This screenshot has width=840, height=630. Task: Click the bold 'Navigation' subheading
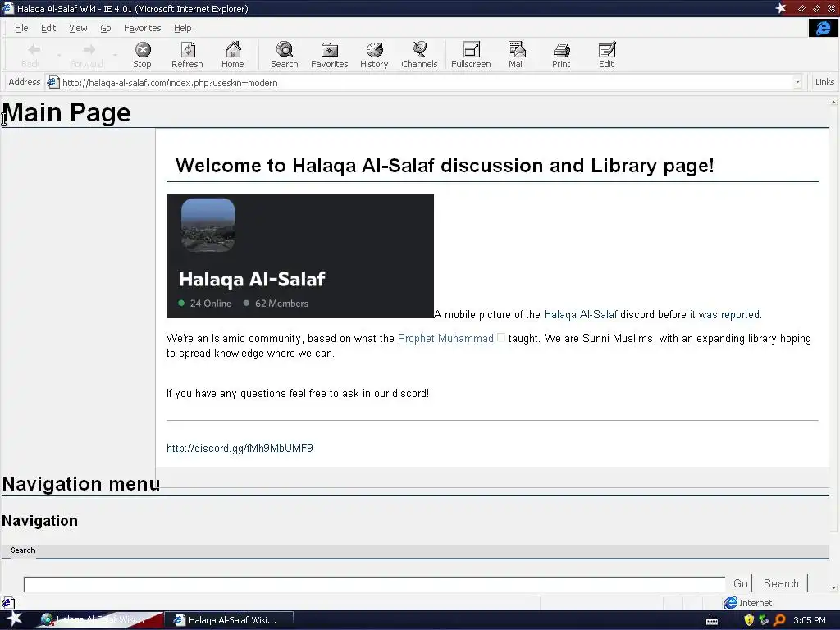point(39,521)
